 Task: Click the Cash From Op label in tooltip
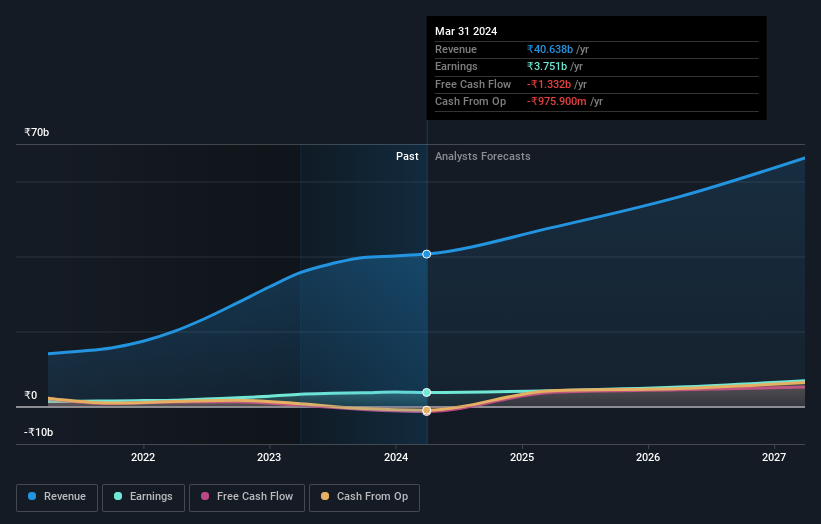tap(470, 102)
